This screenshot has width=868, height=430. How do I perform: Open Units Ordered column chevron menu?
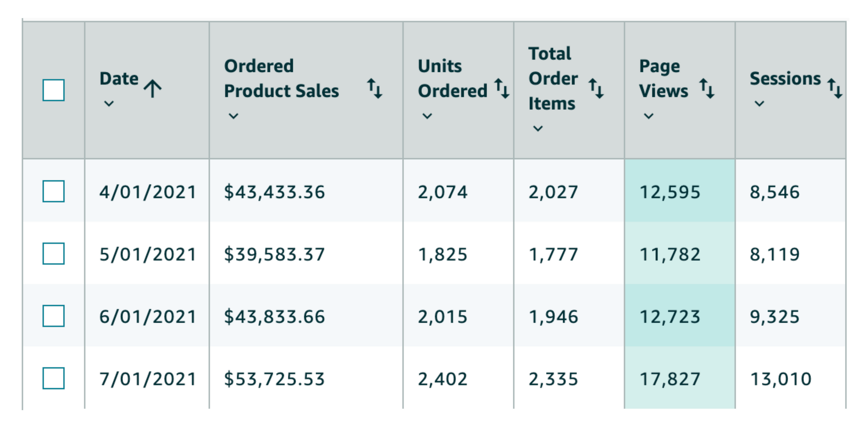click(x=427, y=116)
